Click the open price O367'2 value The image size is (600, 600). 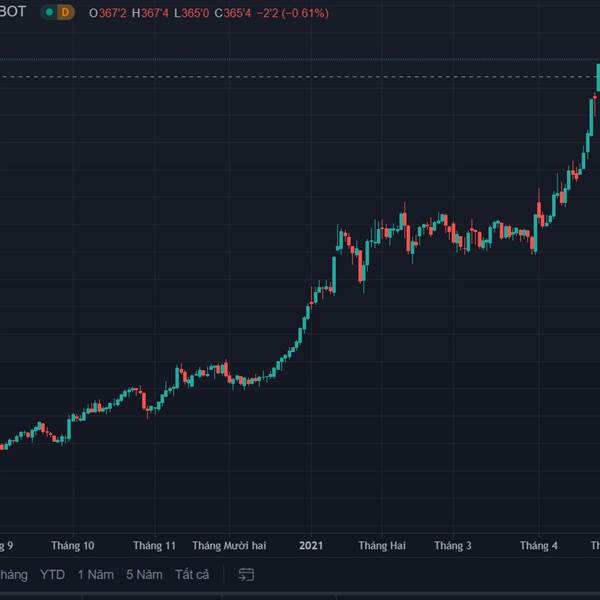pos(108,13)
